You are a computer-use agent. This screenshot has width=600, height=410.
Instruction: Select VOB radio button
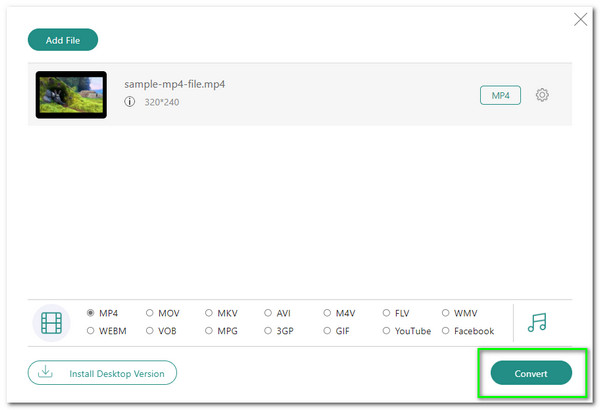coord(150,330)
